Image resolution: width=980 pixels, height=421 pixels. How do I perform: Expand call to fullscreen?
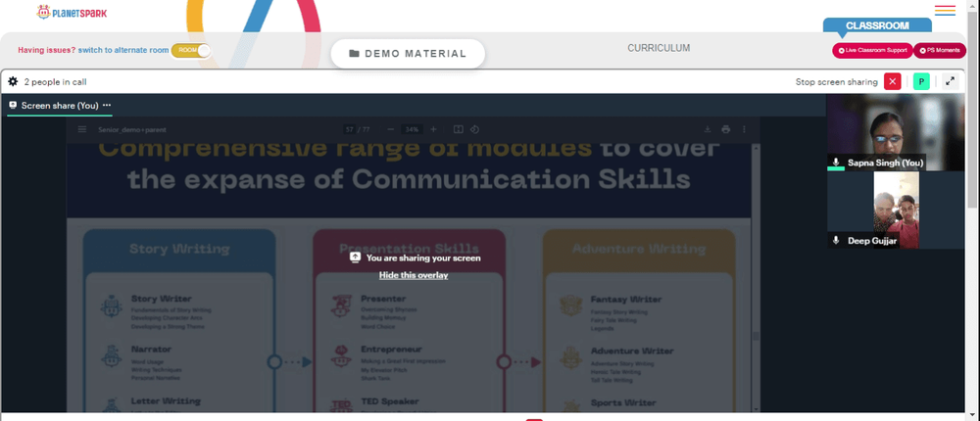click(x=950, y=82)
